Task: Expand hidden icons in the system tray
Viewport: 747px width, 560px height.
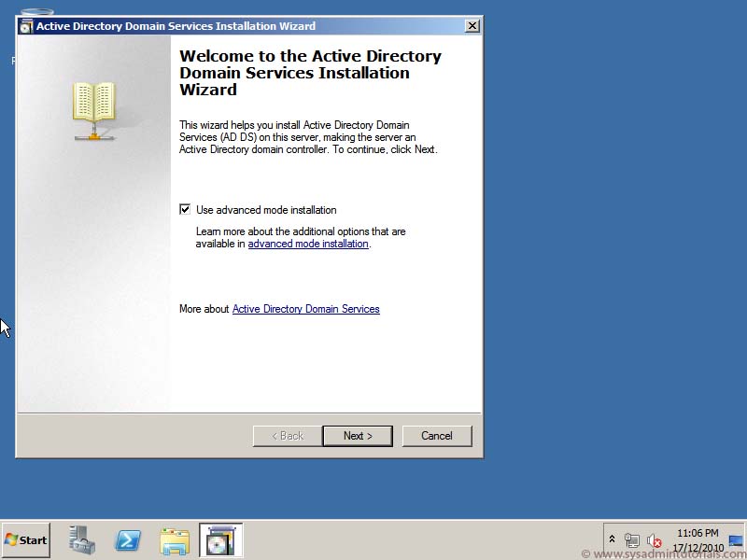Action: point(613,539)
